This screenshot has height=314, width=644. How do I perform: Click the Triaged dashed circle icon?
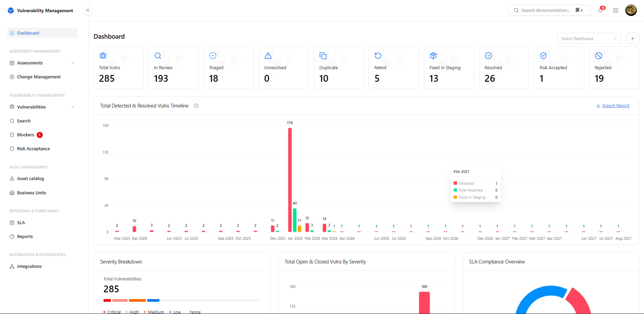click(213, 56)
